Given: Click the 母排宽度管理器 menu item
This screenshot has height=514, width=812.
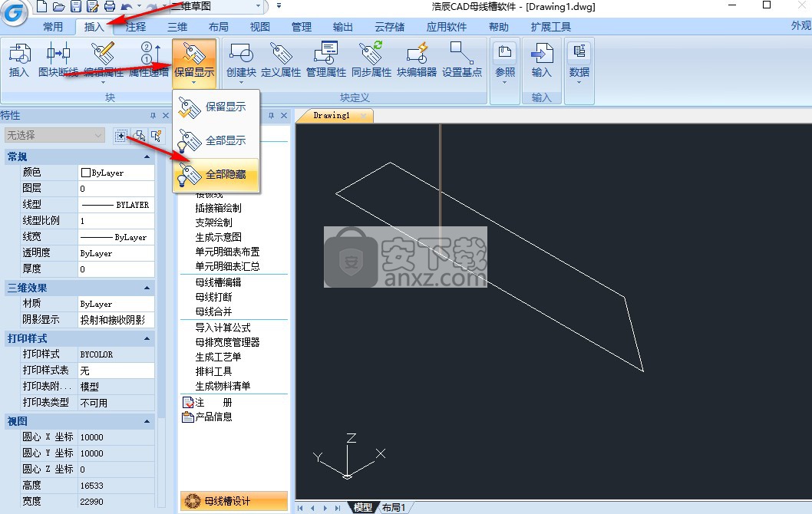Looking at the screenshot, I should 227,343.
